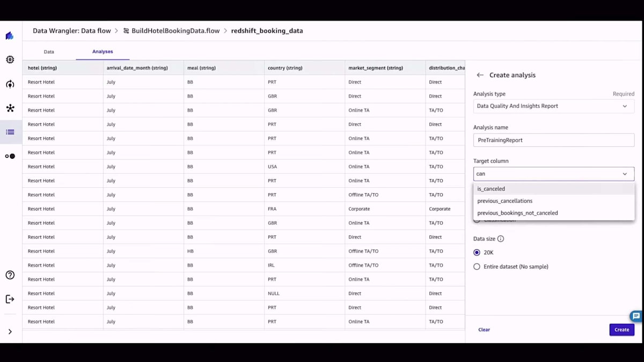Click the SageMaker Studio logo icon
This screenshot has height=362, width=644.
(x=10, y=36)
